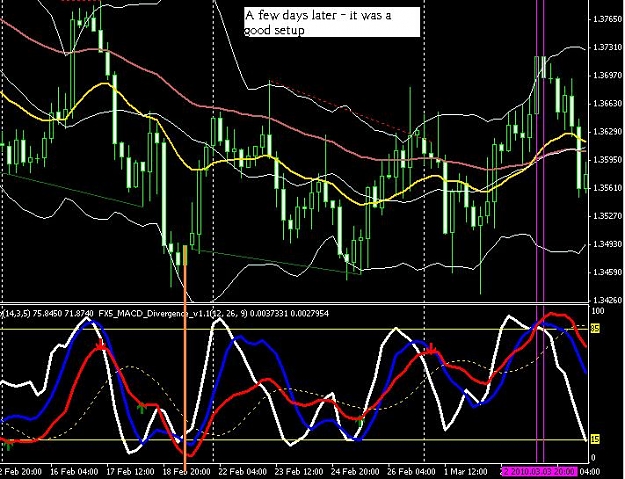Image resolution: width=625 pixels, height=479 pixels.
Task: Select the orange vertical line marker
Action: [x=185, y=359]
